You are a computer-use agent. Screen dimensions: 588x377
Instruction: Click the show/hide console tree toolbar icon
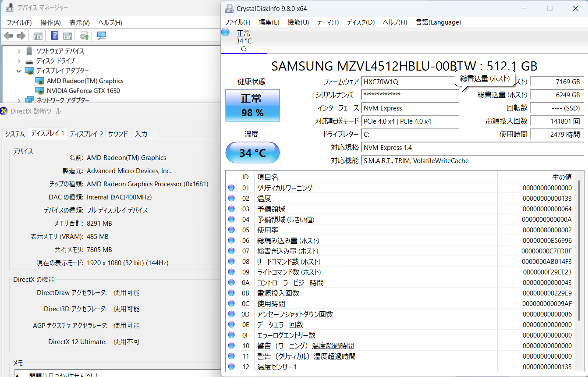coord(38,36)
